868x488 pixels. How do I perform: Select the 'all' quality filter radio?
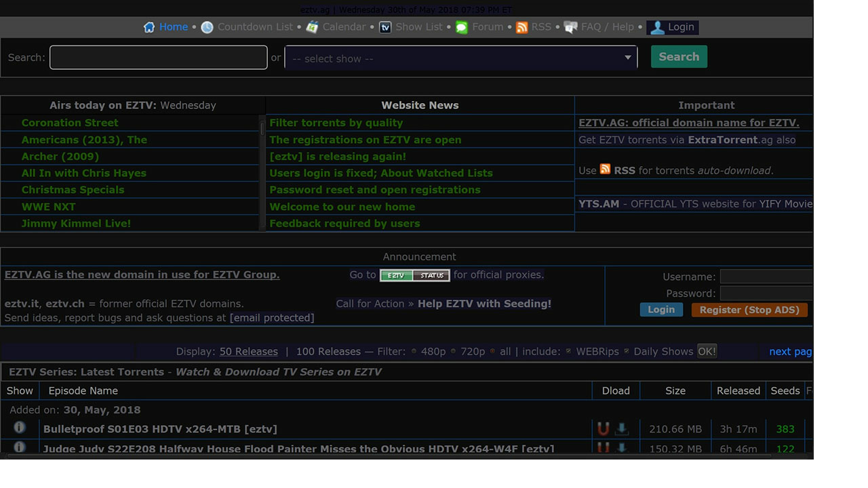click(x=492, y=351)
